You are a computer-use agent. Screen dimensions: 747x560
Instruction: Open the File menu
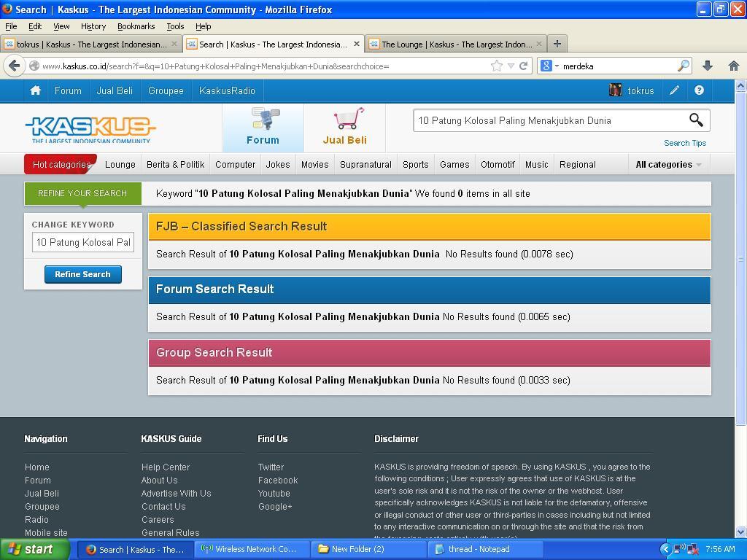pyautogui.click(x=11, y=26)
